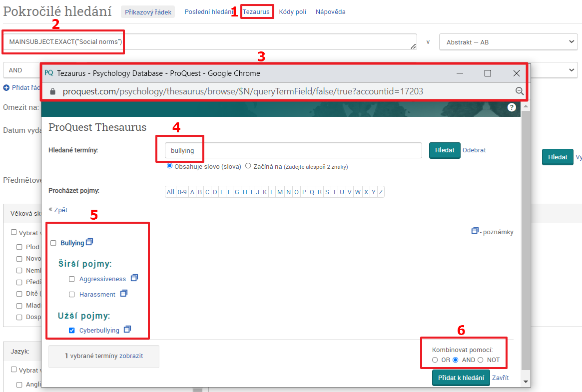Open the 'Abstrakt – AB' field dropdown

click(x=508, y=42)
